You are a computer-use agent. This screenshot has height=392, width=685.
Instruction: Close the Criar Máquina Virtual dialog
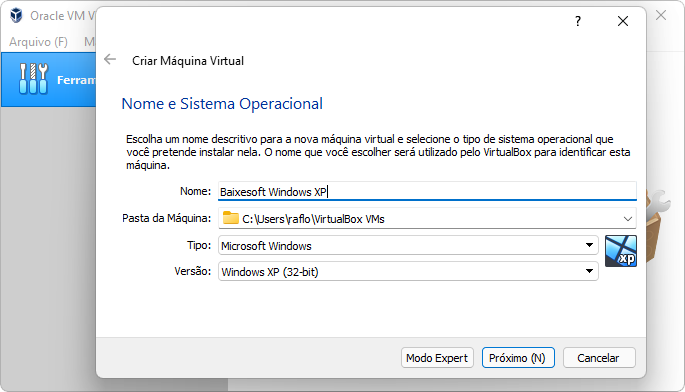point(623,21)
